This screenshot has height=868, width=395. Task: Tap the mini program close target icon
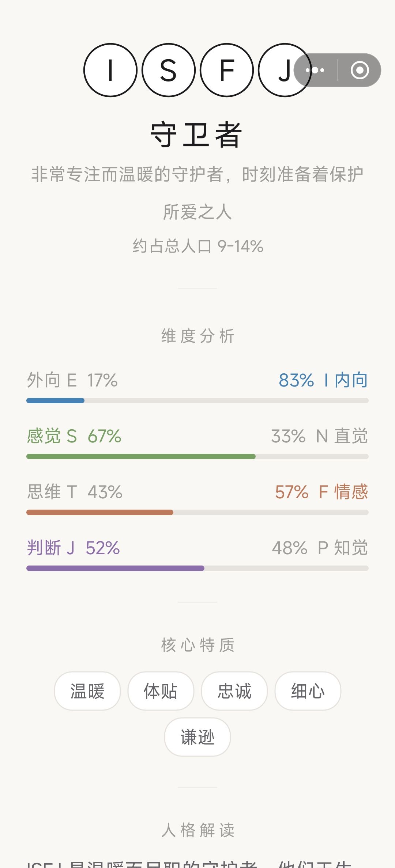pyautogui.click(x=360, y=70)
